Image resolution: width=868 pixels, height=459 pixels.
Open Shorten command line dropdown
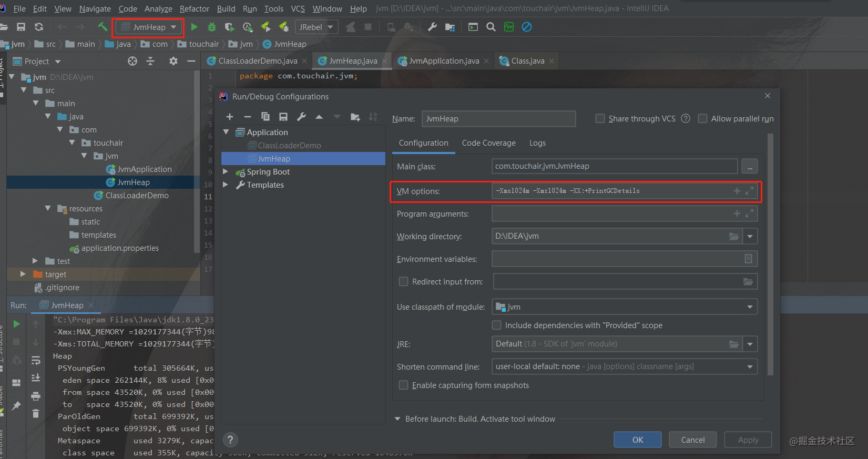tap(750, 366)
